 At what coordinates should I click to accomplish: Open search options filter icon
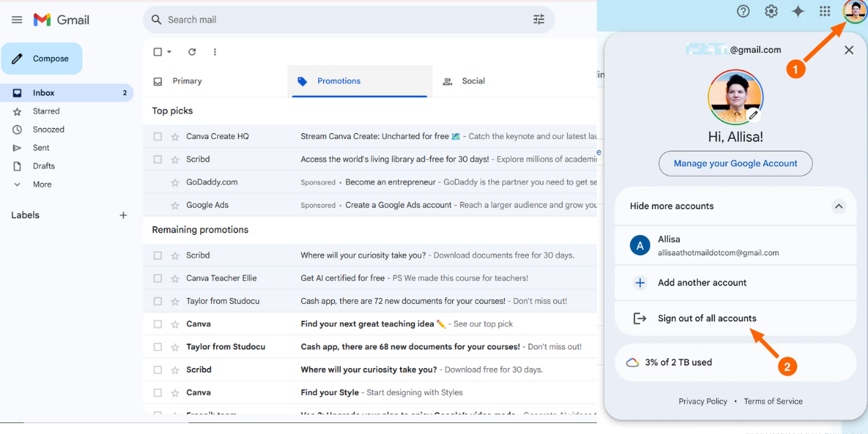539,20
